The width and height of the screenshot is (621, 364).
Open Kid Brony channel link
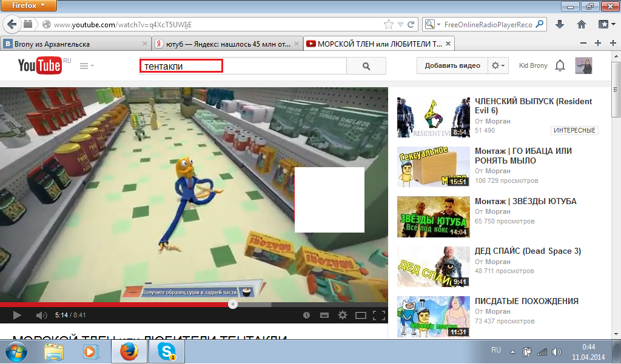coord(533,65)
